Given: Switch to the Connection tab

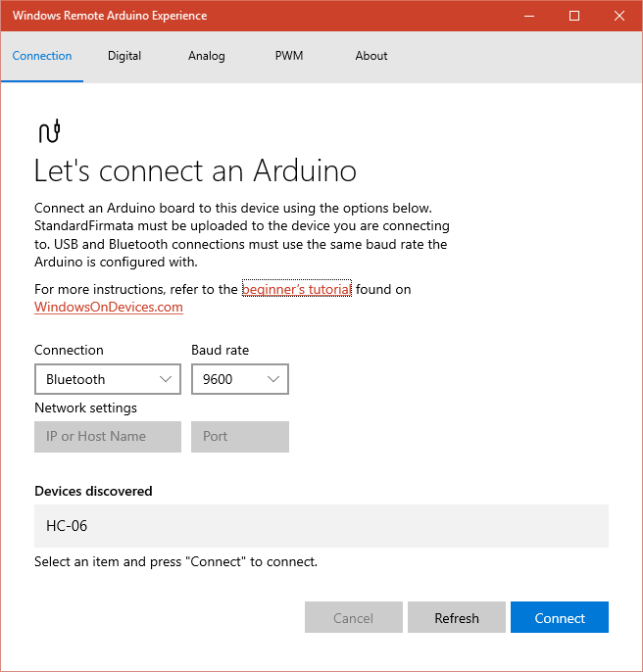Looking at the screenshot, I should click(42, 56).
